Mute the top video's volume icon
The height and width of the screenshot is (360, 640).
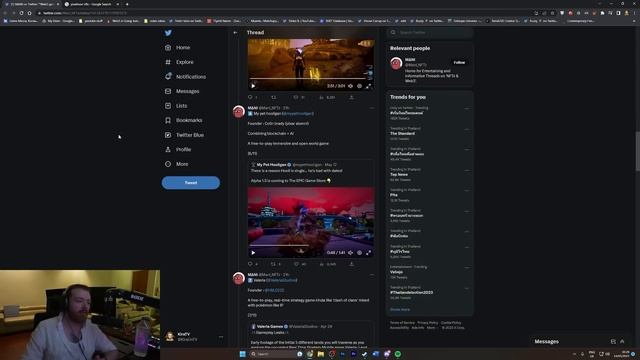point(350,86)
